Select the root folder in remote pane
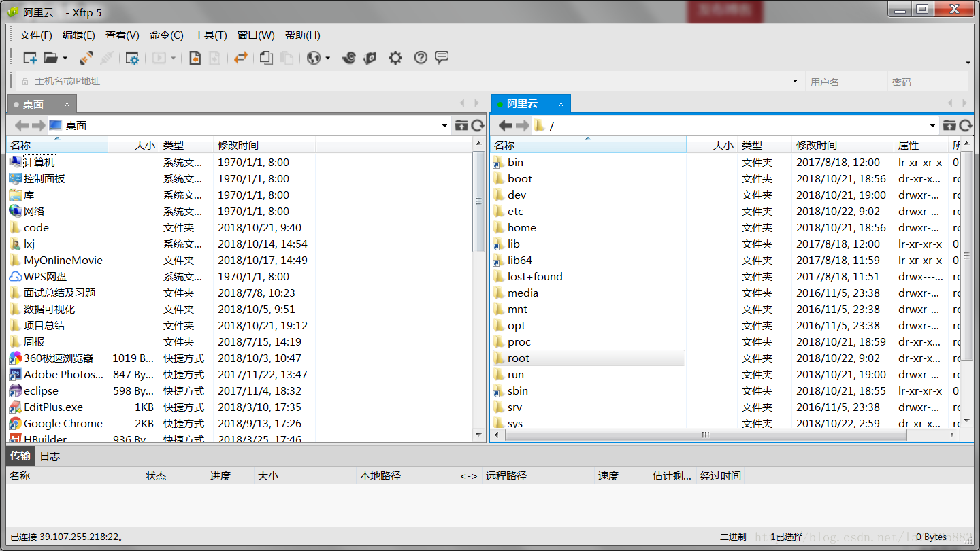The height and width of the screenshot is (551, 980). point(588,358)
